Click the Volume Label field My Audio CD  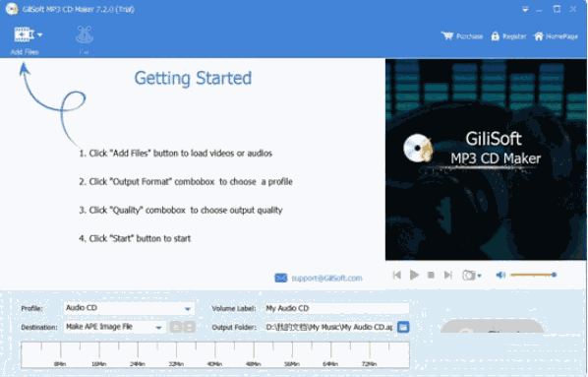pyautogui.click(x=337, y=308)
